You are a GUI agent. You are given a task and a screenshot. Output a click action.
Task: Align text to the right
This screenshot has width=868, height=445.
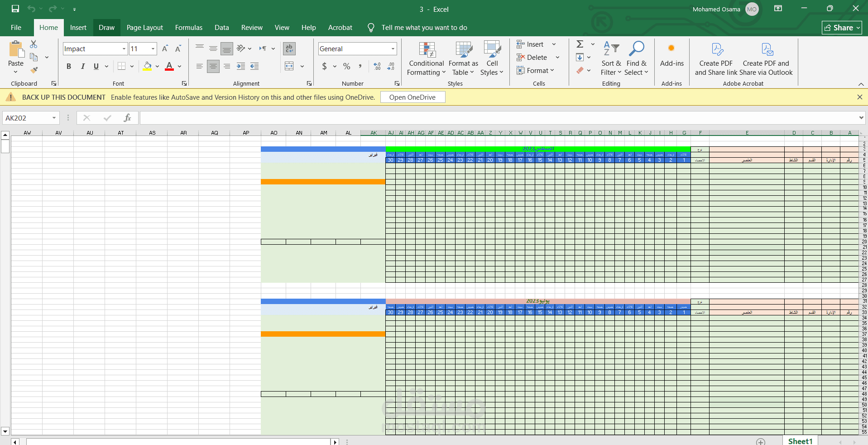tap(227, 66)
